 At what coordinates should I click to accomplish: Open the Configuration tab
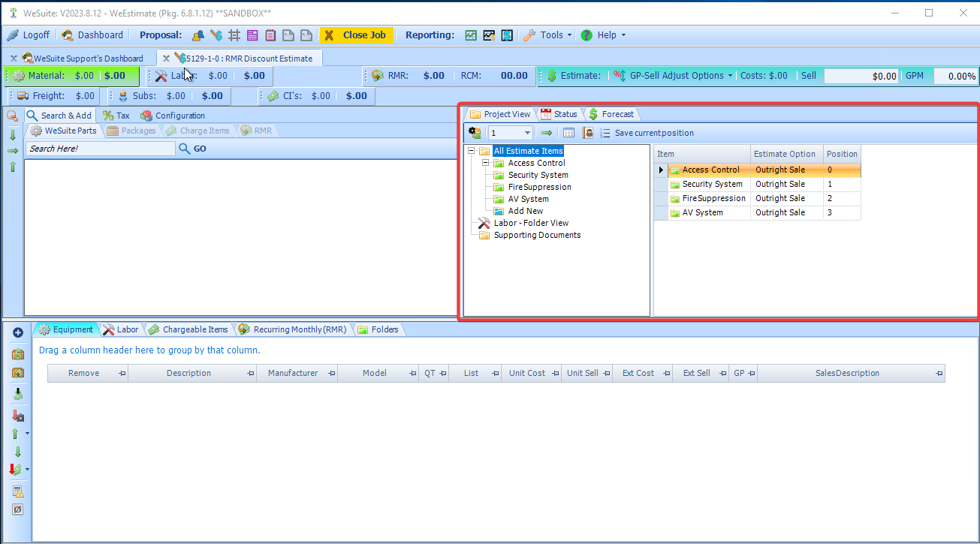click(x=173, y=116)
